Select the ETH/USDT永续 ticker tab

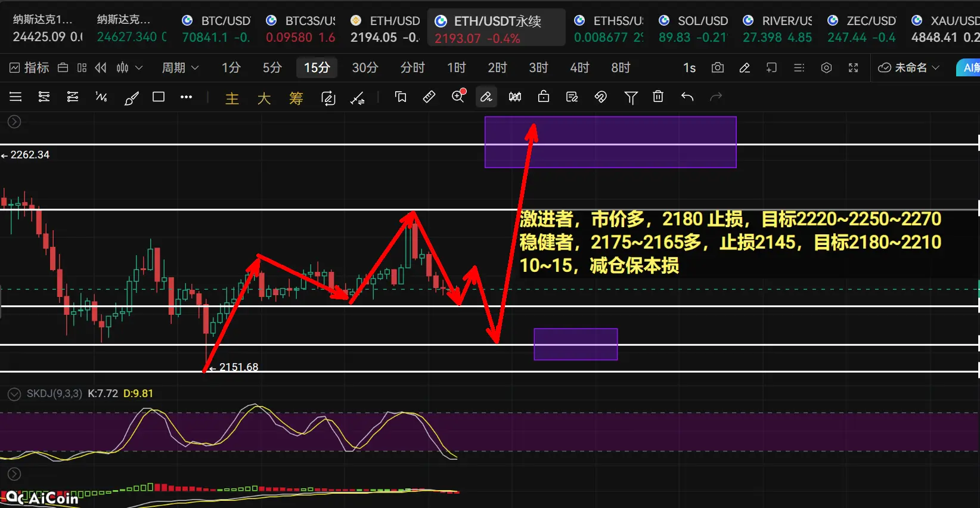498,27
